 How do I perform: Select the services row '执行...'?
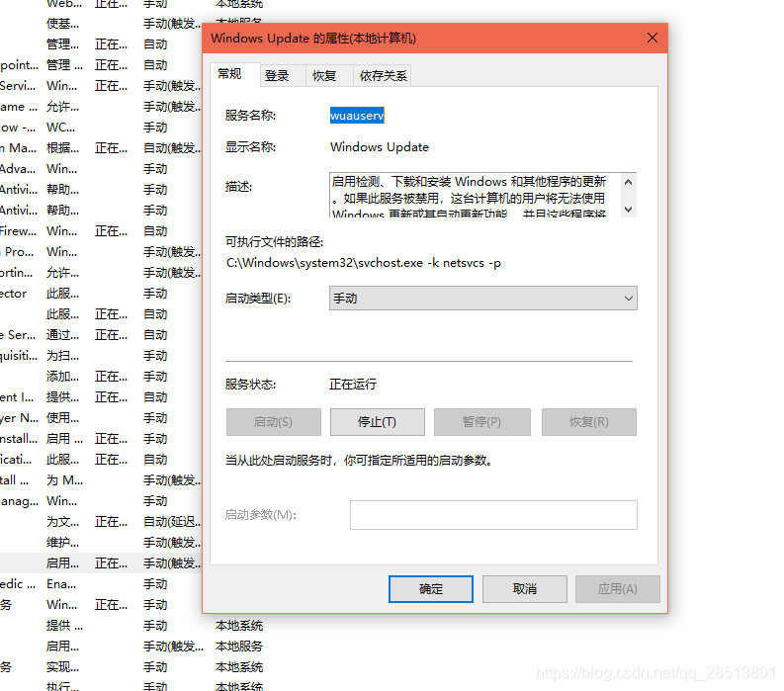[x=132, y=686]
